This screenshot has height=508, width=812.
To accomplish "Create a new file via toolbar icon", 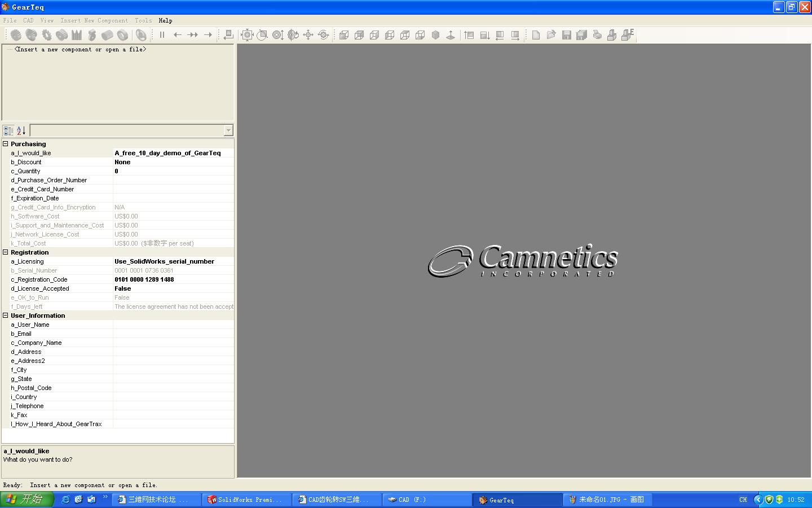I will tap(536, 35).
